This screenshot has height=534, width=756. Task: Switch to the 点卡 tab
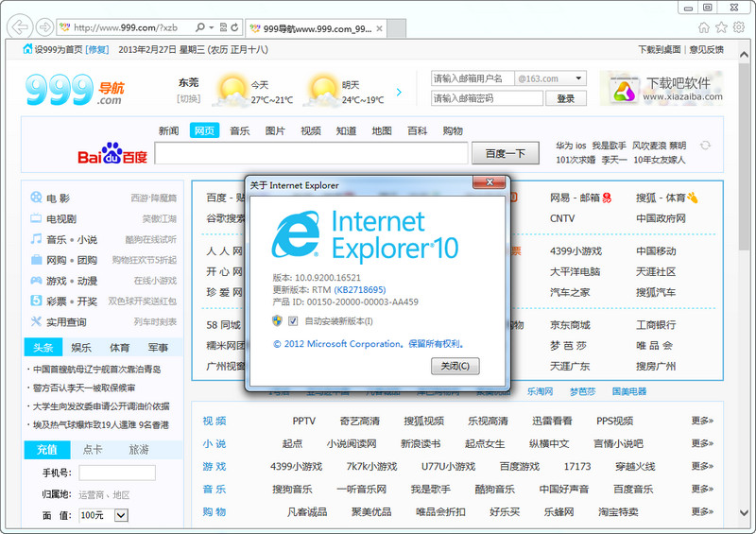point(93,450)
